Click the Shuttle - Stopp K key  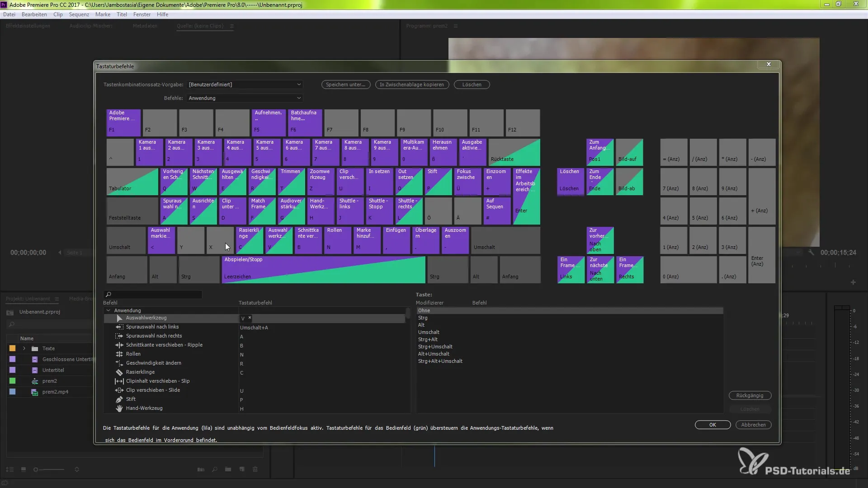(x=379, y=211)
